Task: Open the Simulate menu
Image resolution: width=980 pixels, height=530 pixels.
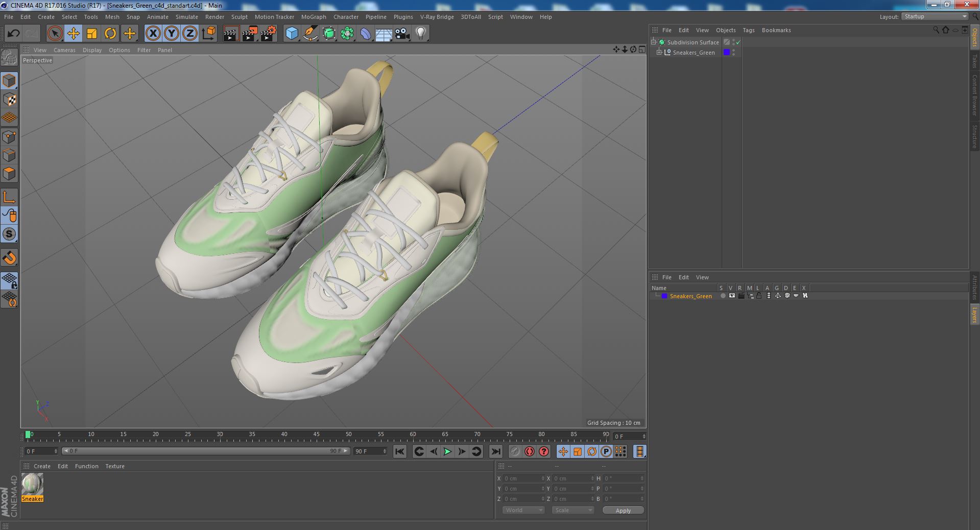Action: point(187,17)
